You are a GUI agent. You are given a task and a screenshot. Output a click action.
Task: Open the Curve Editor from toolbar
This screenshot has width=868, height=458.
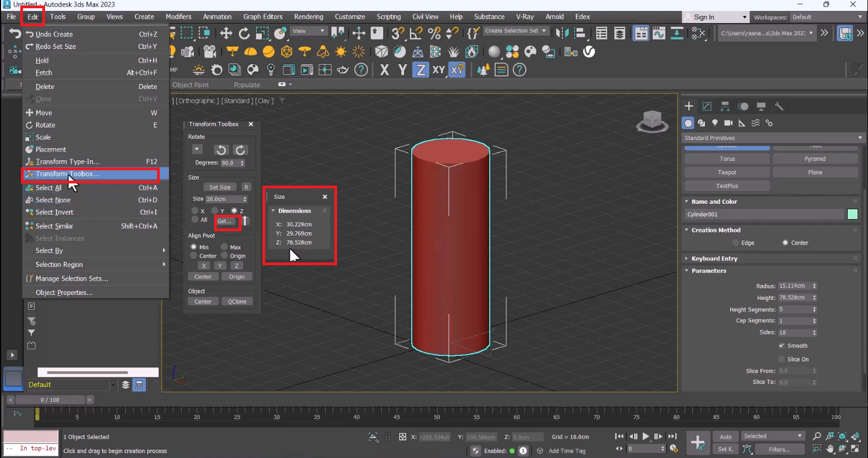coord(659,33)
